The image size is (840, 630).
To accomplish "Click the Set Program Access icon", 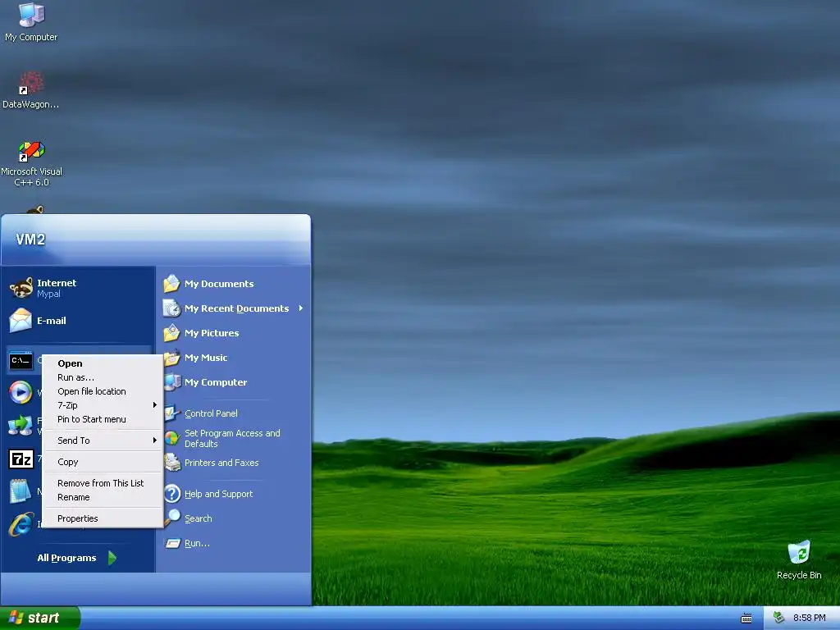I will tap(171, 438).
